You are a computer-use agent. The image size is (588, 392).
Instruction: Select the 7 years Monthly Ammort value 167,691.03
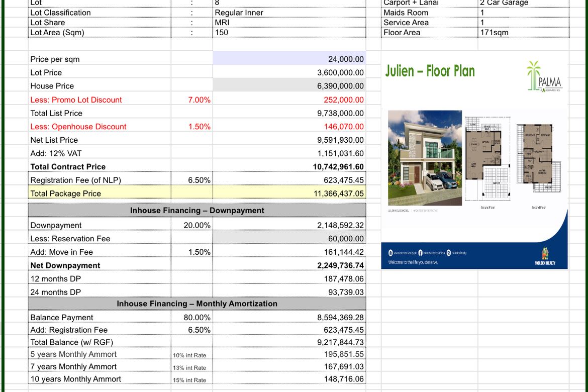[344, 367]
